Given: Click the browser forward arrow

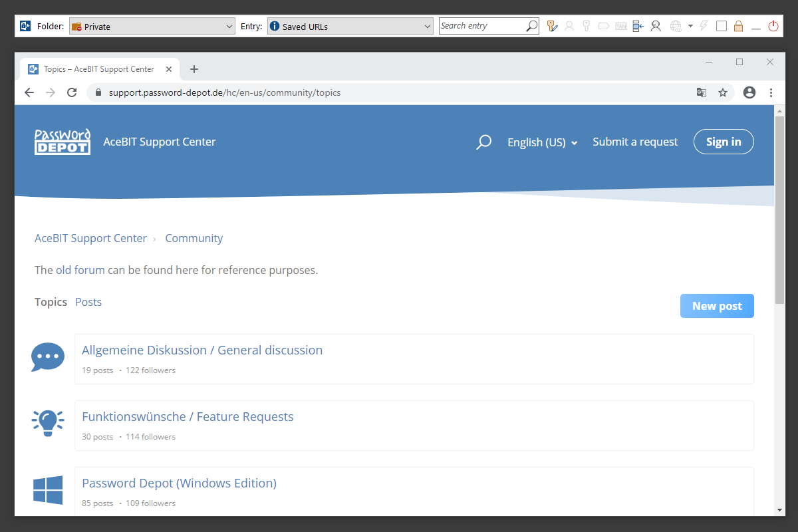Looking at the screenshot, I should [51, 92].
